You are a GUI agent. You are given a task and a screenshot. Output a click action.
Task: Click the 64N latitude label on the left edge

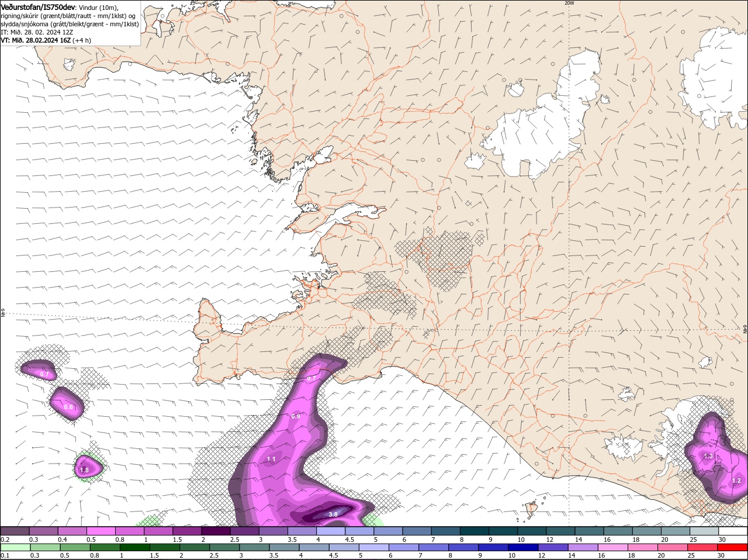point(3,313)
